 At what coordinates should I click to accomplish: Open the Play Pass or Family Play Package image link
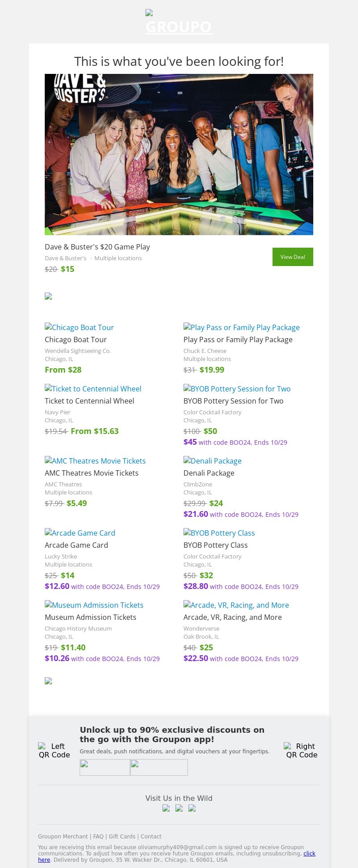pyautogui.click(x=242, y=327)
